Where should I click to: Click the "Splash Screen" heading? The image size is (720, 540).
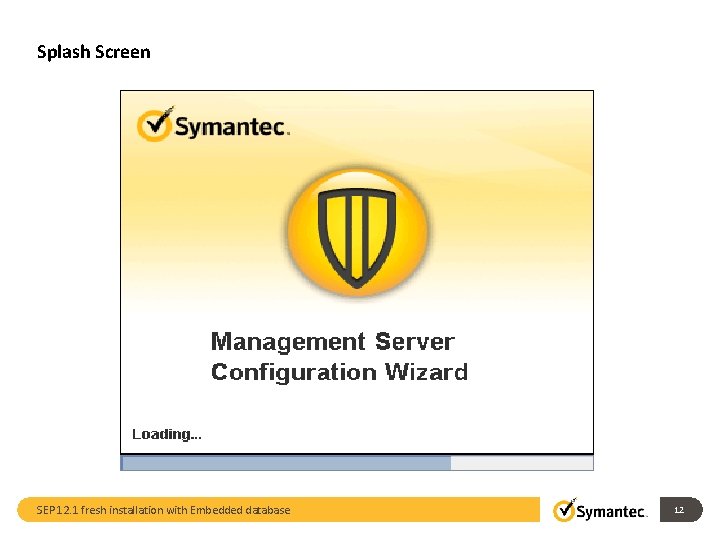pyautogui.click(x=94, y=52)
